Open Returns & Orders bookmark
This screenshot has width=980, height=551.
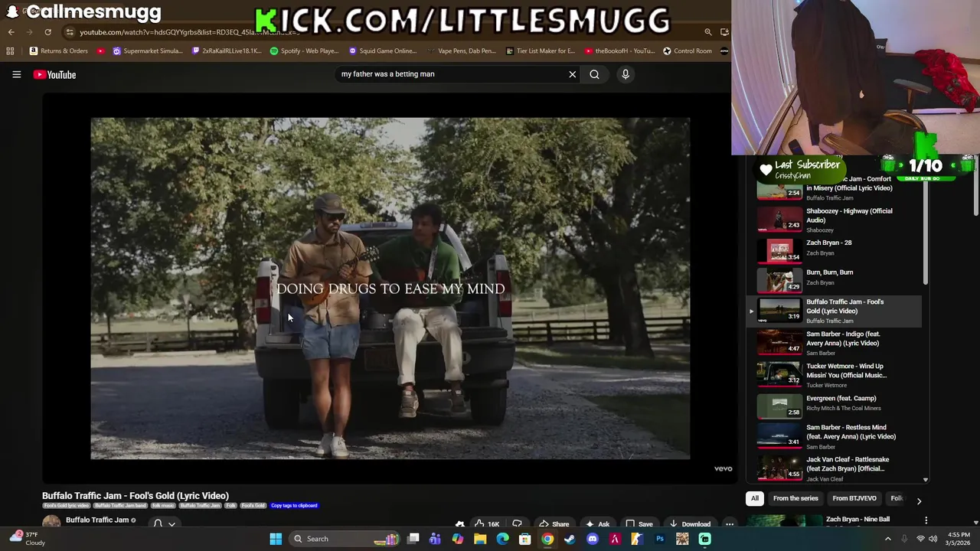click(x=59, y=51)
